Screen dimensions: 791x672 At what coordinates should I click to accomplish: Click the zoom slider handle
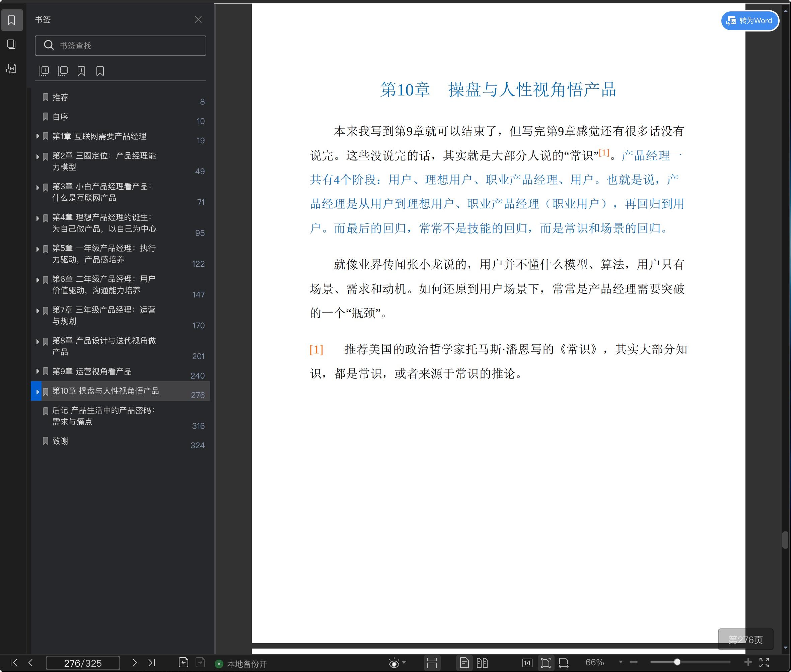click(677, 662)
